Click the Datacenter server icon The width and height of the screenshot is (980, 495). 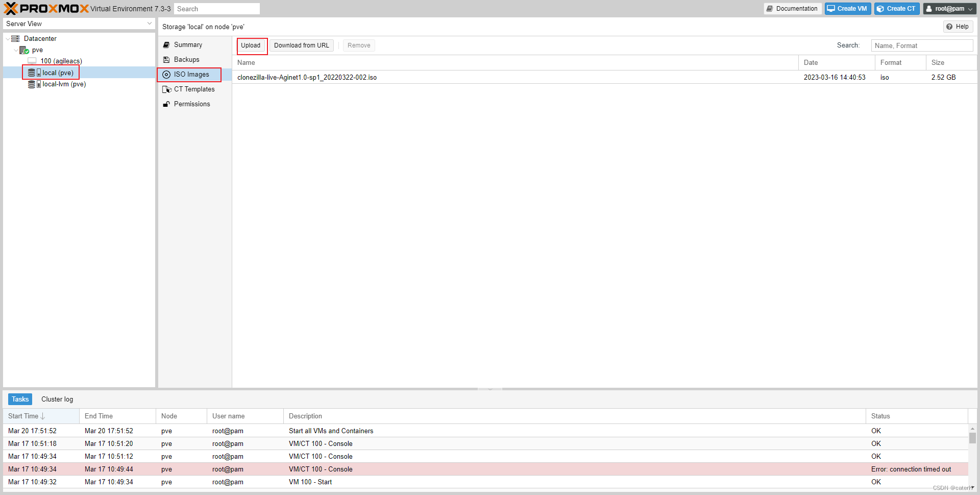pyautogui.click(x=15, y=39)
